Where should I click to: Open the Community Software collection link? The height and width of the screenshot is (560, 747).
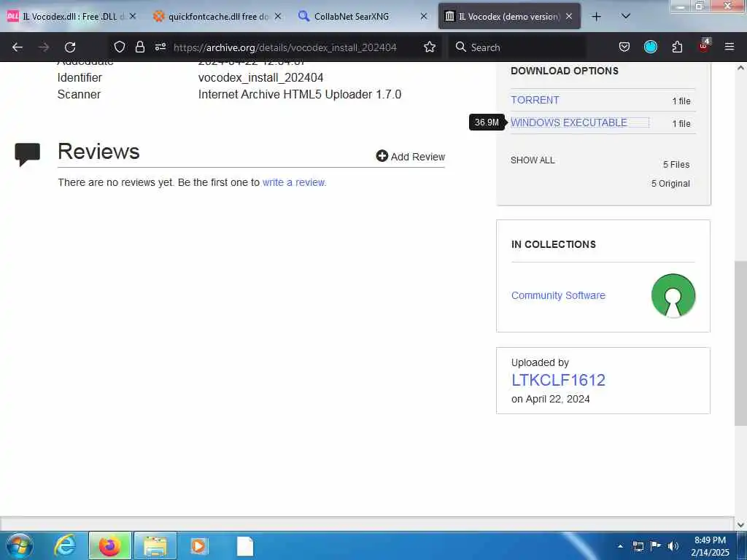point(558,295)
